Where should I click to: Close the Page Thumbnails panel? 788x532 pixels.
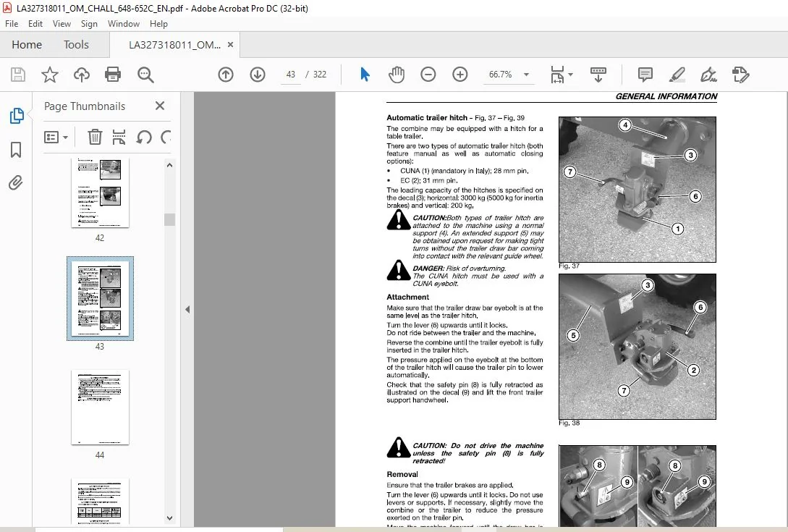(x=160, y=106)
